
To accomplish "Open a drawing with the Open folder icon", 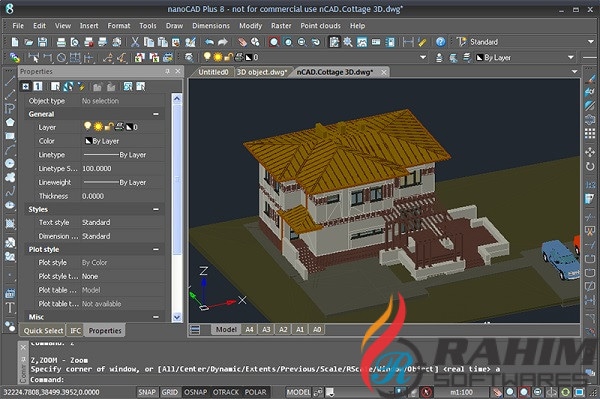I will pyautogui.click(x=29, y=42).
